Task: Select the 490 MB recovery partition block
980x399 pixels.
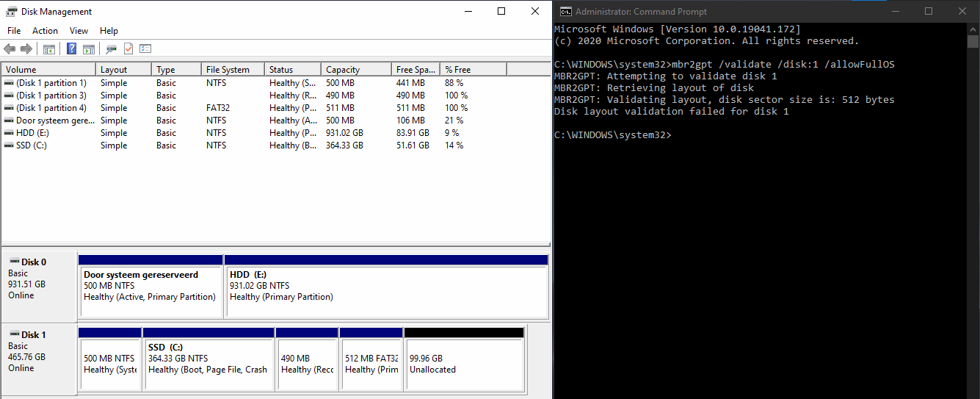Action: point(307,359)
